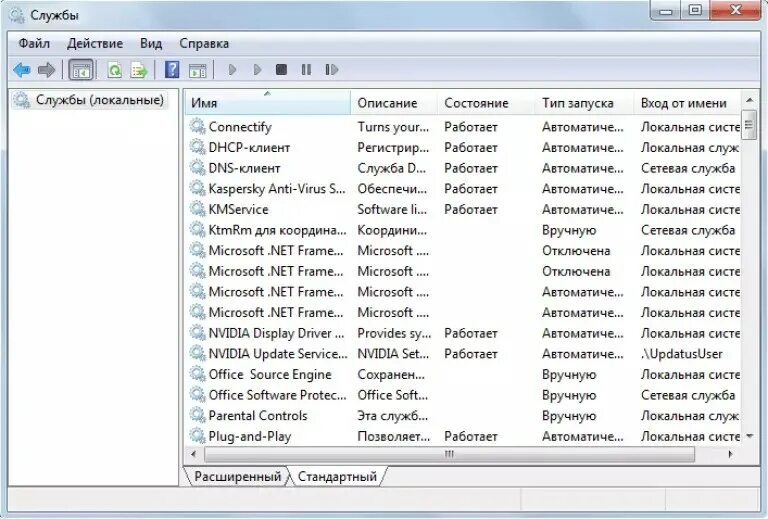Click the Office Software Protection gear icon

[197, 394]
